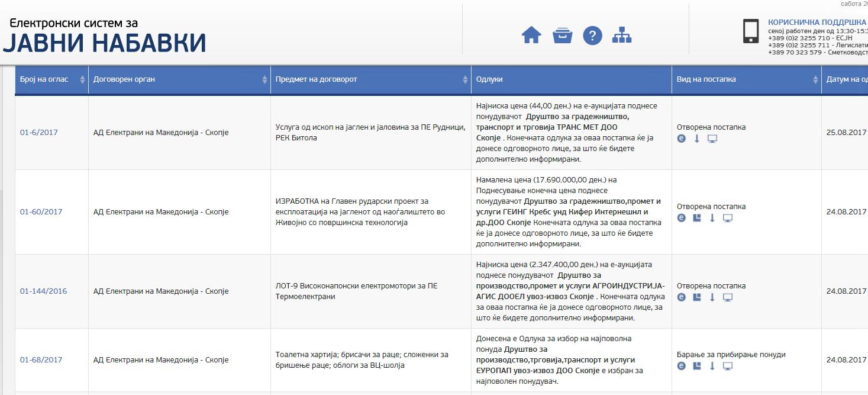The image size is (868, 395).
Task: Click the Јавни Набавки site logo
Action: point(104,36)
